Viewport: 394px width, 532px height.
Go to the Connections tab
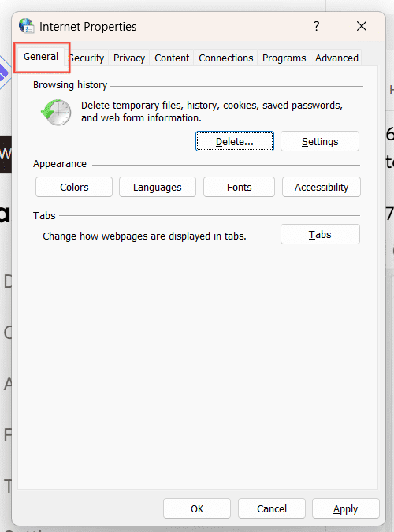[x=225, y=58]
